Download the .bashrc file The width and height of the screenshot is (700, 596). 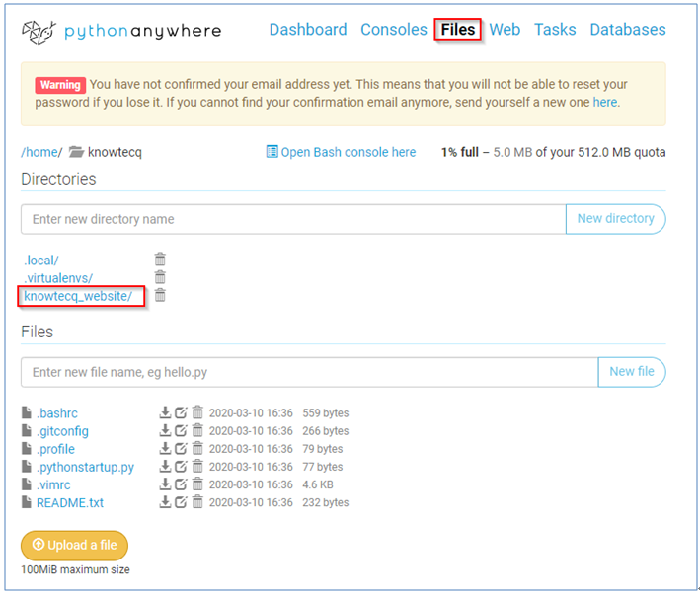[165, 412]
